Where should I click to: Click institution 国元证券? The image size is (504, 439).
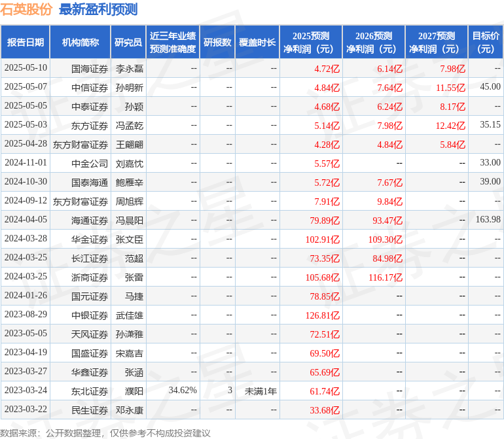point(90,296)
